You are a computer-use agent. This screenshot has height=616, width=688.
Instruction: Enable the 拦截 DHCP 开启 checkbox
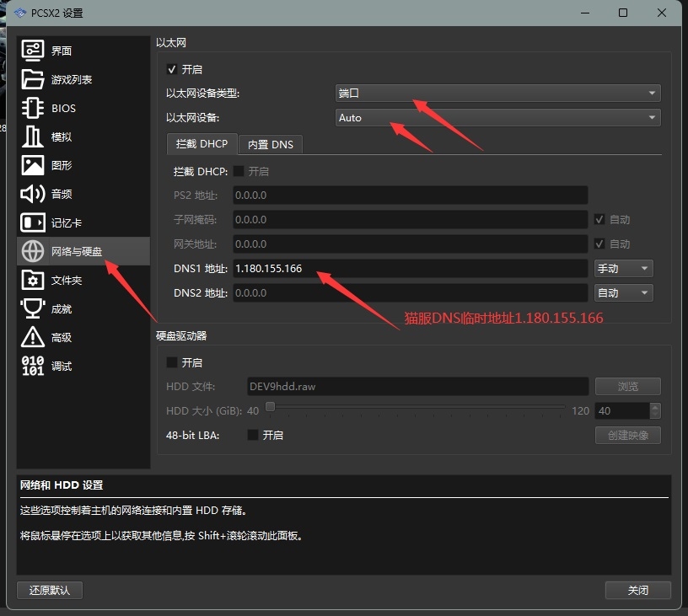click(x=239, y=171)
